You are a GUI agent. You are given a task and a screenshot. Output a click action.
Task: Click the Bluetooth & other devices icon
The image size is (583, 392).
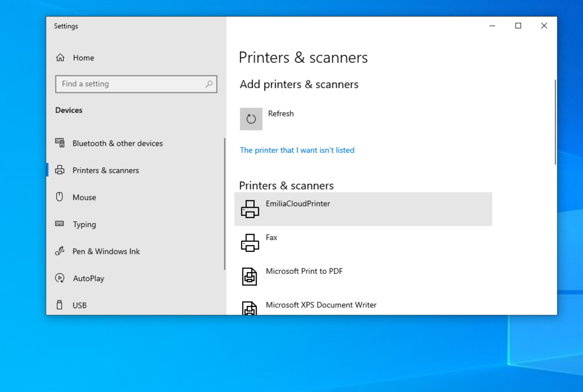click(x=60, y=143)
